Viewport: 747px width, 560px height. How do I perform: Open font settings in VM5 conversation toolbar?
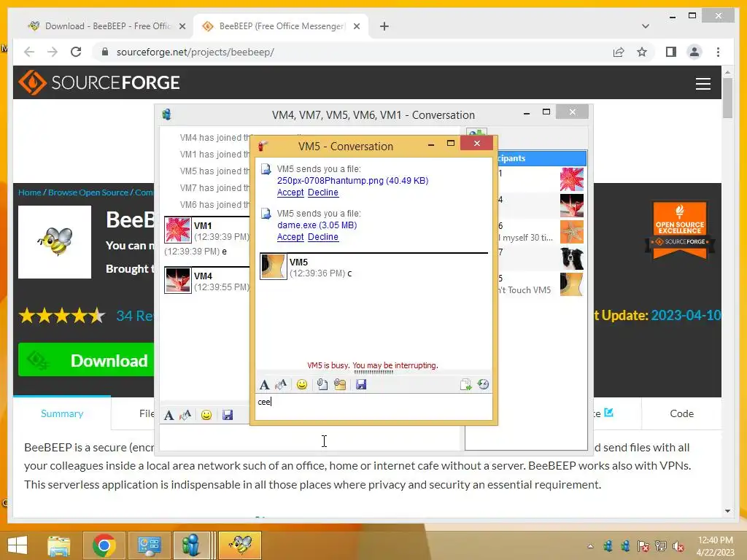point(264,384)
